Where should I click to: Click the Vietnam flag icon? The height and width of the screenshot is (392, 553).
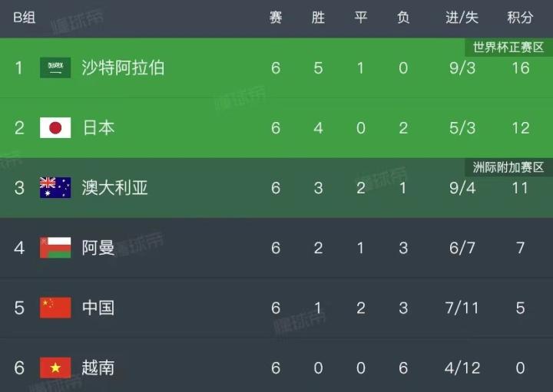(55, 367)
